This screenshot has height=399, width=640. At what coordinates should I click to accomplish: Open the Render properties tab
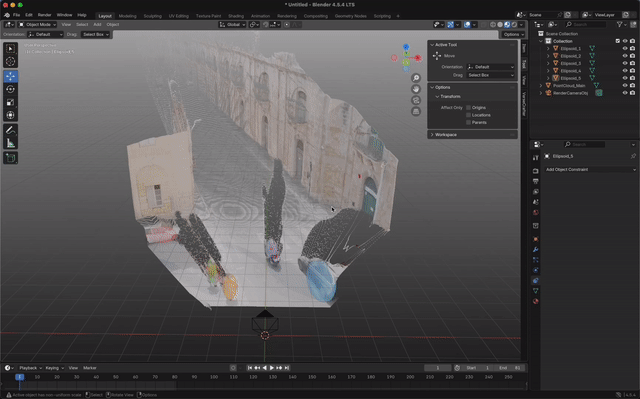[536, 171]
